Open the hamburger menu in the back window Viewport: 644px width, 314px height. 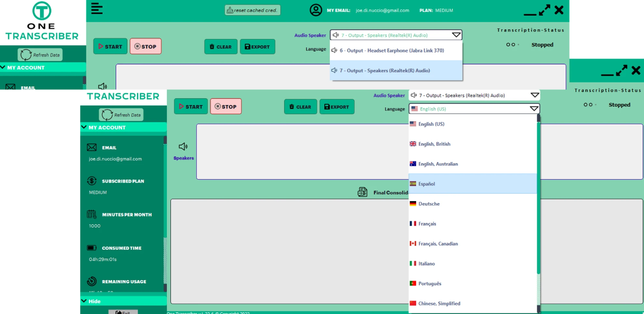point(97,8)
